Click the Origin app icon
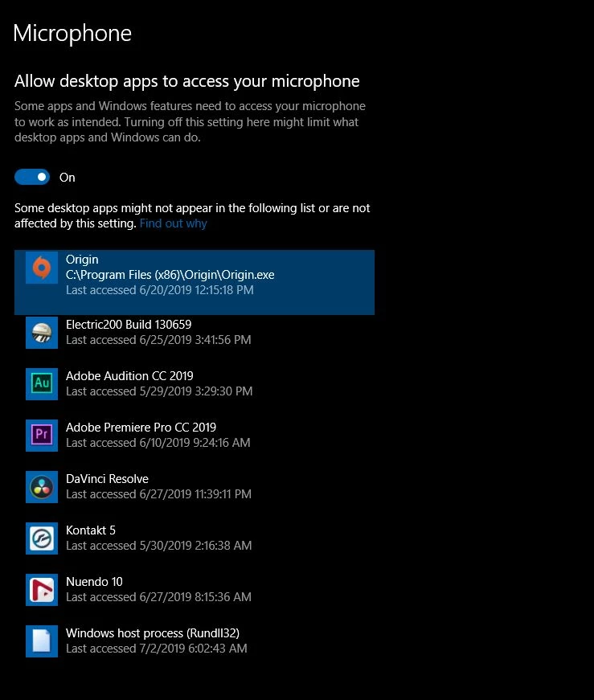Image resolution: width=594 pixels, height=700 pixels. point(42,268)
